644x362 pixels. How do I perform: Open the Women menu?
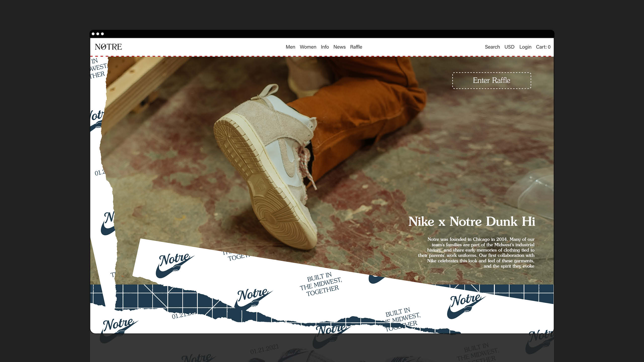(x=308, y=47)
